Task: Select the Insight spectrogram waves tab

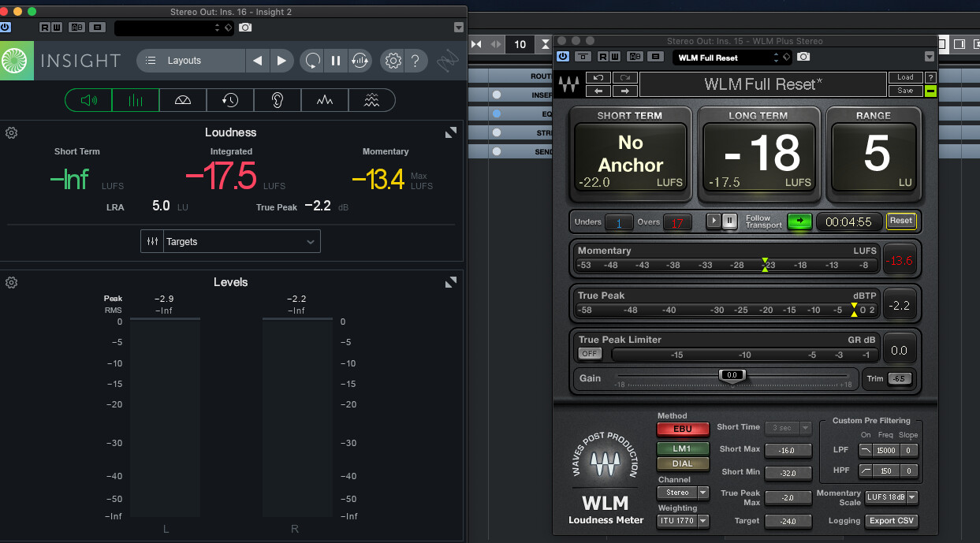Action: pyautogui.click(x=371, y=100)
